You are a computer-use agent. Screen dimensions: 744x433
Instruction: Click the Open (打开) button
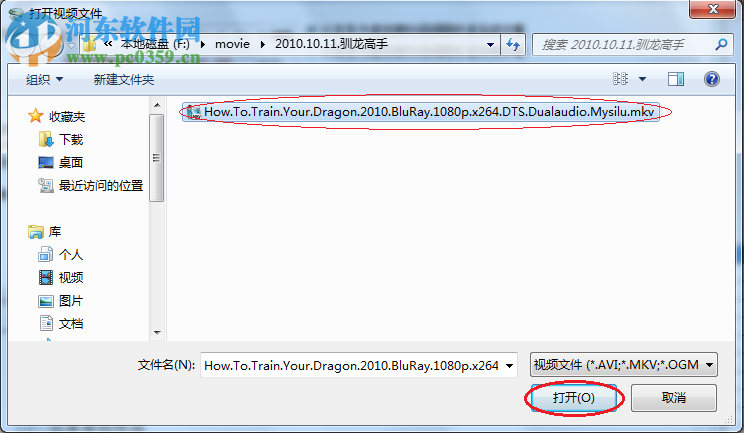coord(574,397)
